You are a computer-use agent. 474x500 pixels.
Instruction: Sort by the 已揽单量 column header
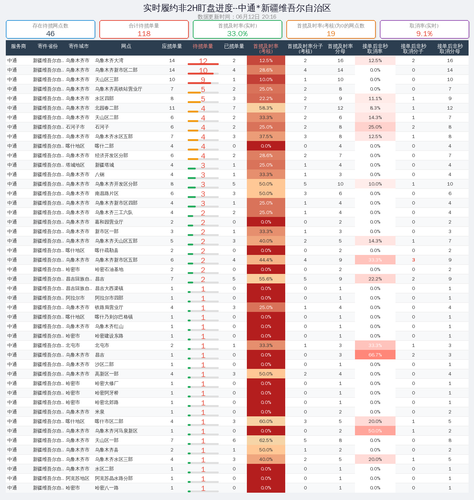pyautogui.click(x=234, y=46)
